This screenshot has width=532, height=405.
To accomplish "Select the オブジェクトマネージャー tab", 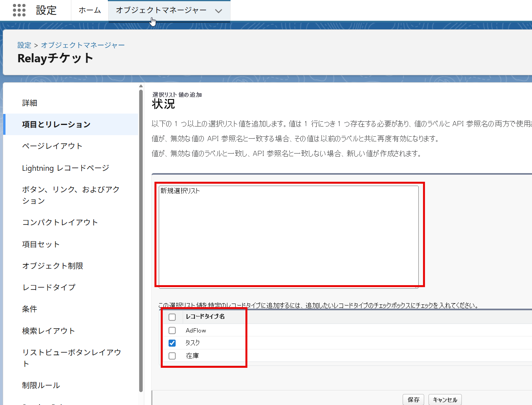I will tap(161, 10).
